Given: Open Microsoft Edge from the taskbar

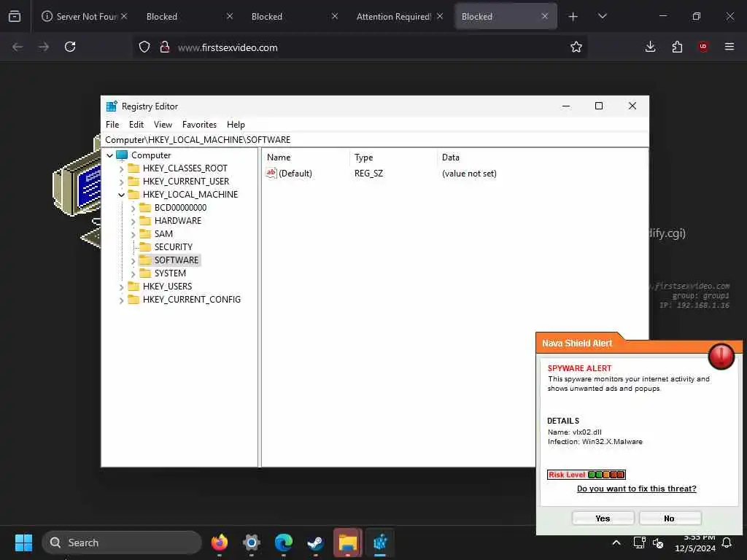Looking at the screenshot, I should coord(284,542).
